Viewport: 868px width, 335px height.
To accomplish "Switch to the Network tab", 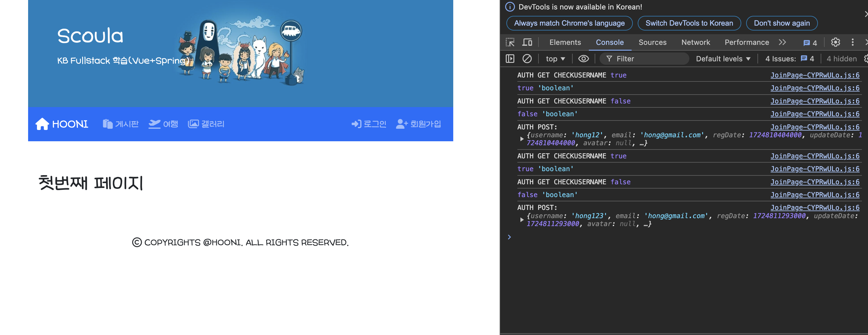I will coord(695,42).
